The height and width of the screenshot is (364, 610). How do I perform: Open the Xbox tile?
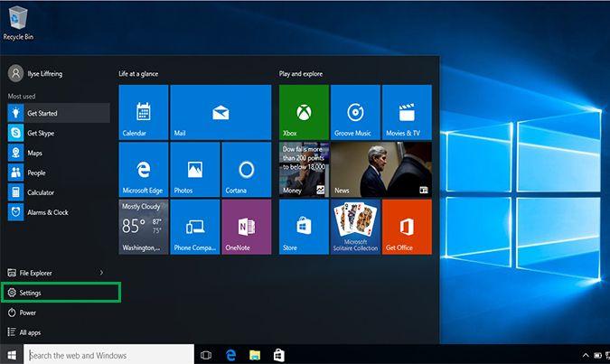tap(304, 112)
